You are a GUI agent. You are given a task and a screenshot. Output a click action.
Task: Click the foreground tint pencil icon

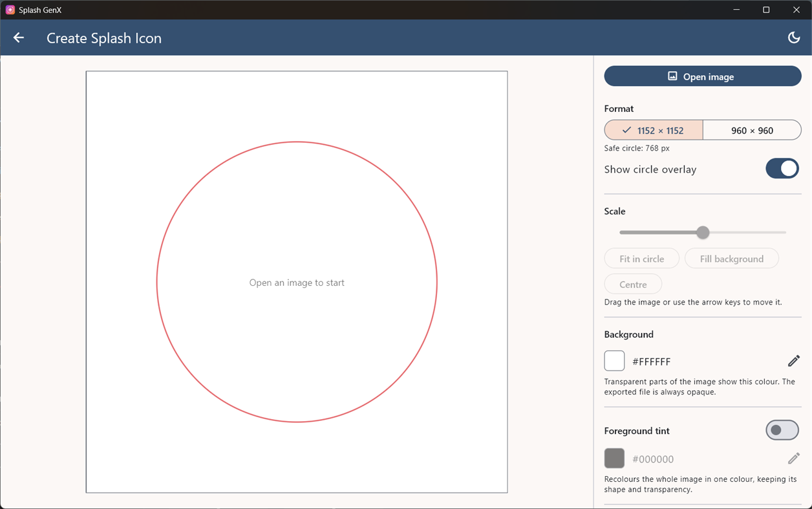pyautogui.click(x=794, y=459)
